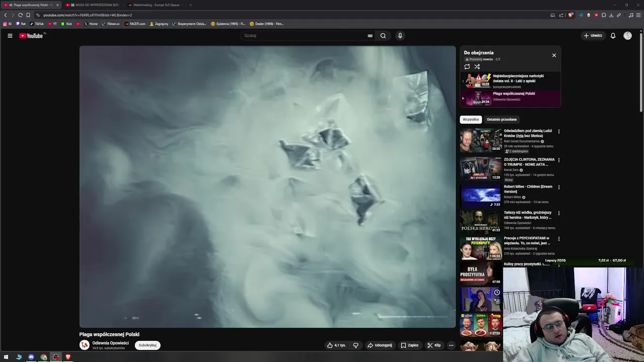Click the search magnifier button
Viewport: 644px width, 362px height.
click(x=383, y=36)
